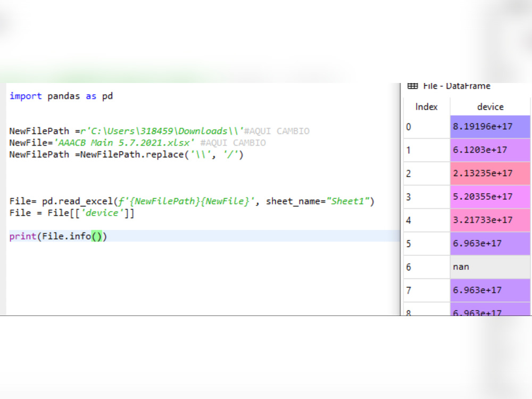Click the print(File.info()) line
Viewport: 532px width, 399px height.
pyautogui.click(x=58, y=236)
